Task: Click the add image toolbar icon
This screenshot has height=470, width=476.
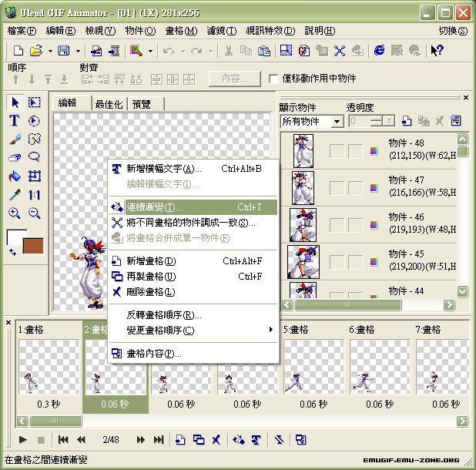Action: (96, 51)
